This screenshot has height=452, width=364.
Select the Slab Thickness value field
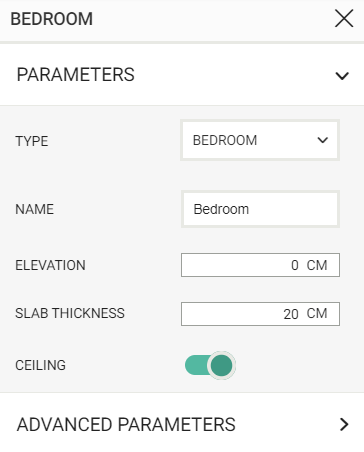pos(260,314)
